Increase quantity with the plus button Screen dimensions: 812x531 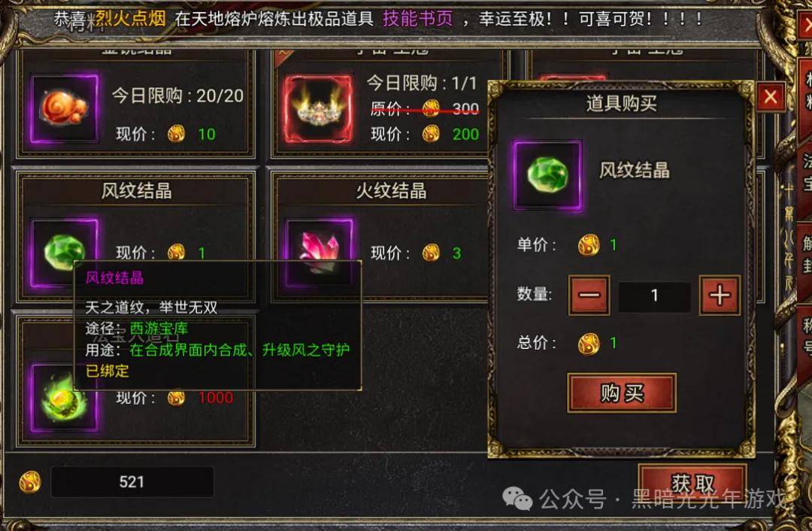[x=720, y=296]
